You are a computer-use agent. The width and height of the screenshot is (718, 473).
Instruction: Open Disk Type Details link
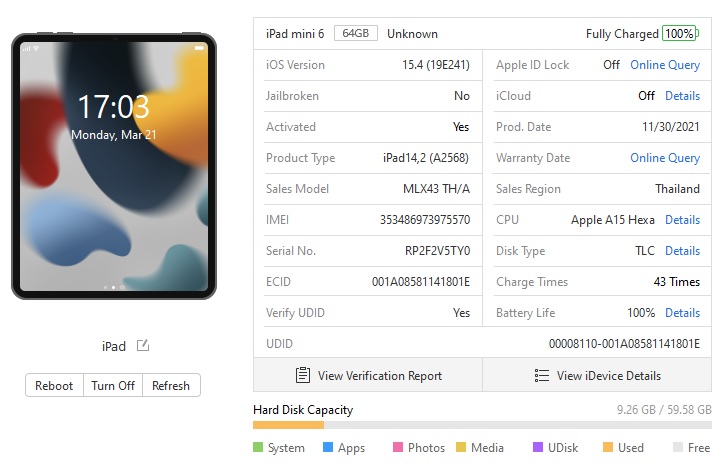[682, 251]
